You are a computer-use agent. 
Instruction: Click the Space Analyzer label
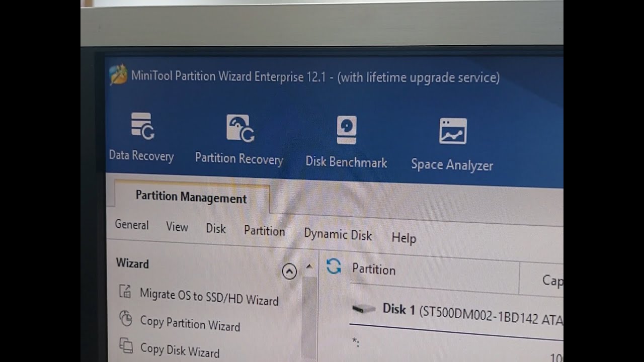[452, 164]
